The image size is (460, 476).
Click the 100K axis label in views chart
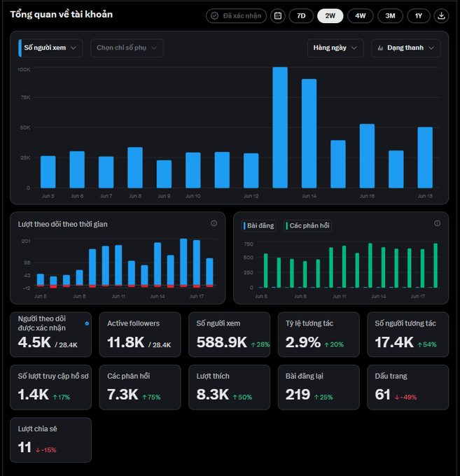click(x=24, y=69)
